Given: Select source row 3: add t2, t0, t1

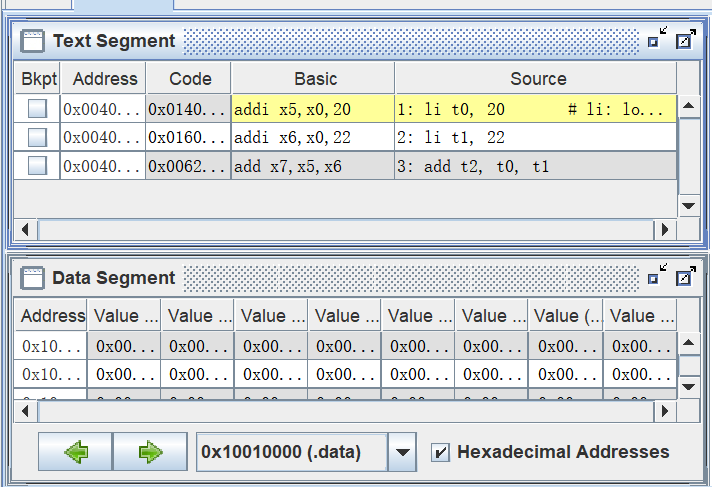Looking at the screenshot, I should 535,166.
